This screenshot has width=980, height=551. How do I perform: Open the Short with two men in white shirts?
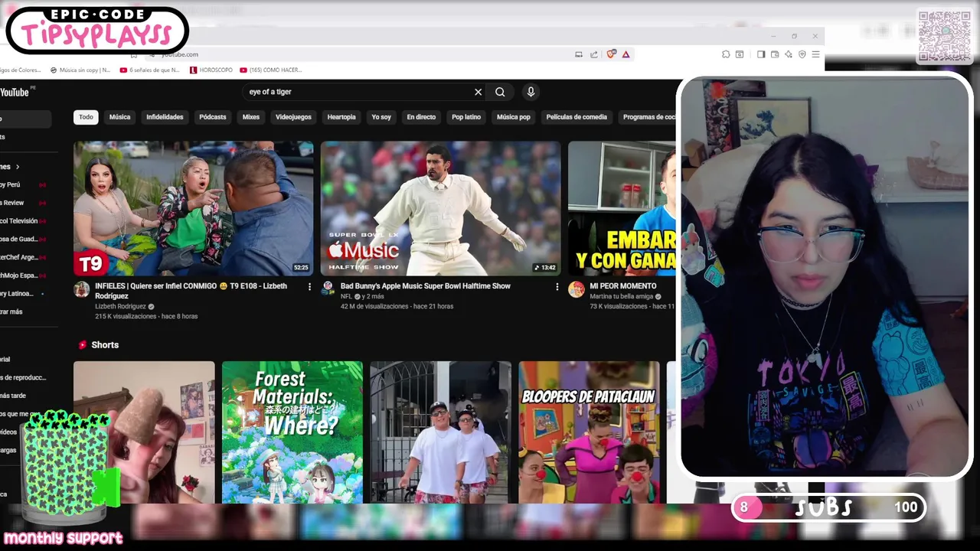440,432
